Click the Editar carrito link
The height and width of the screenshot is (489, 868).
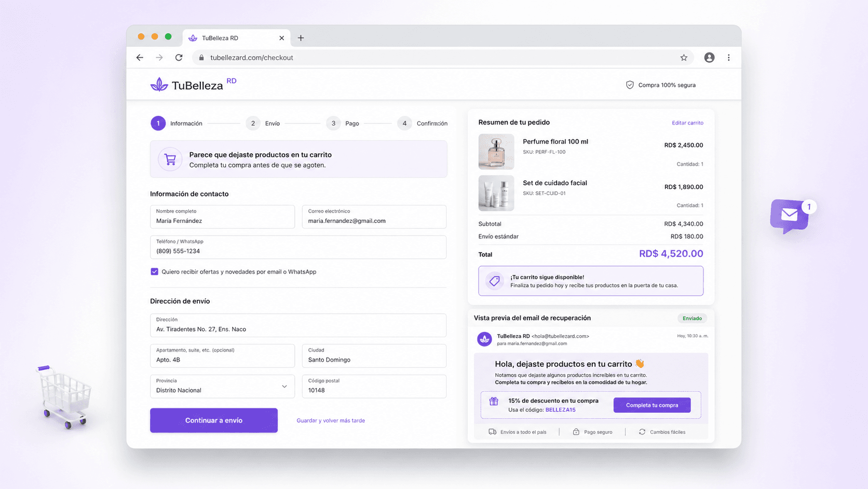click(687, 123)
